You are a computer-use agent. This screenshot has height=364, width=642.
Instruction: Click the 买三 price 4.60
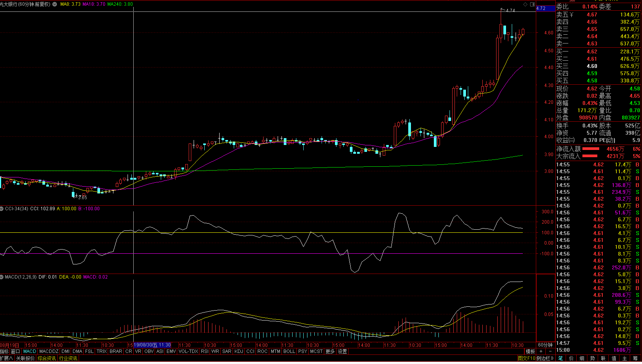(592, 66)
